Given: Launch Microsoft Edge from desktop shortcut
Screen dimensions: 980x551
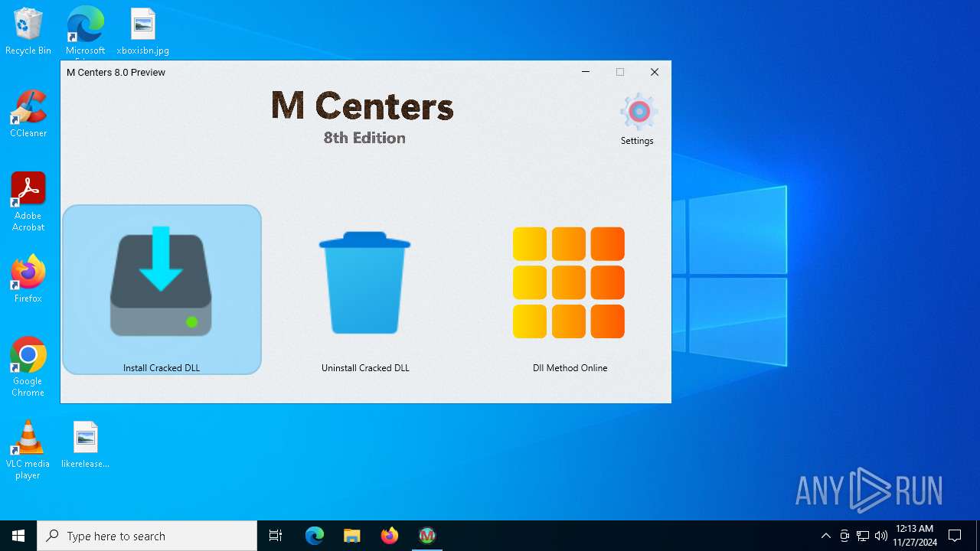Looking at the screenshot, I should 85,31.
